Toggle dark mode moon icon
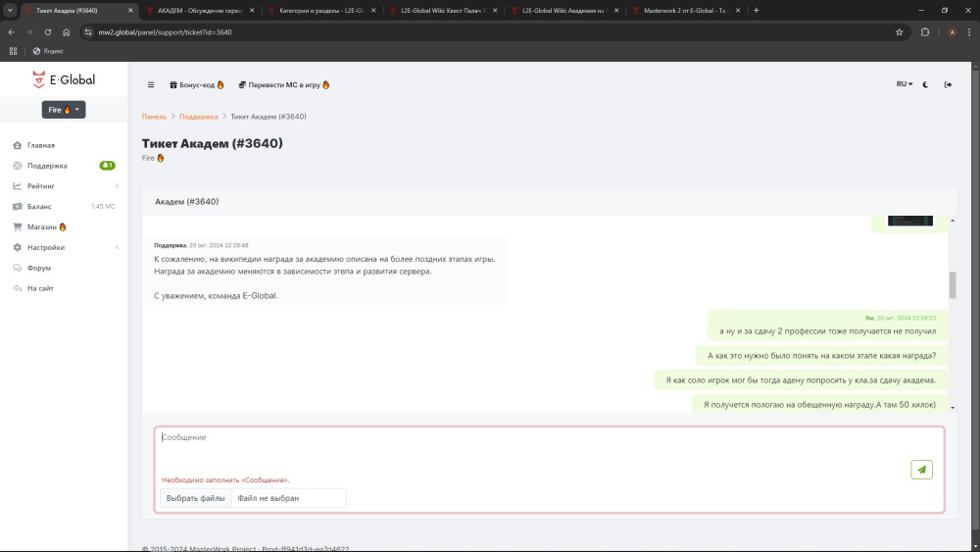This screenshot has height=552, width=980. pyautogui.click(x=926, y=84)
